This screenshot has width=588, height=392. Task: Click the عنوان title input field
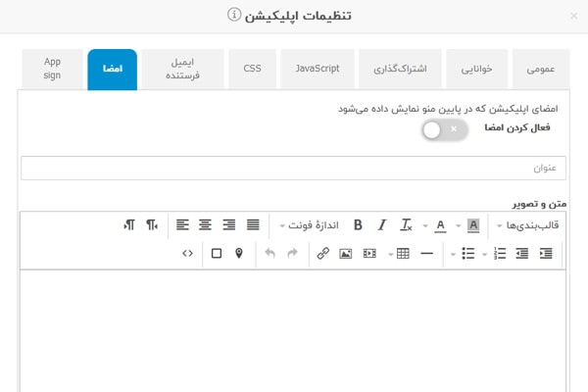(293, 168)
